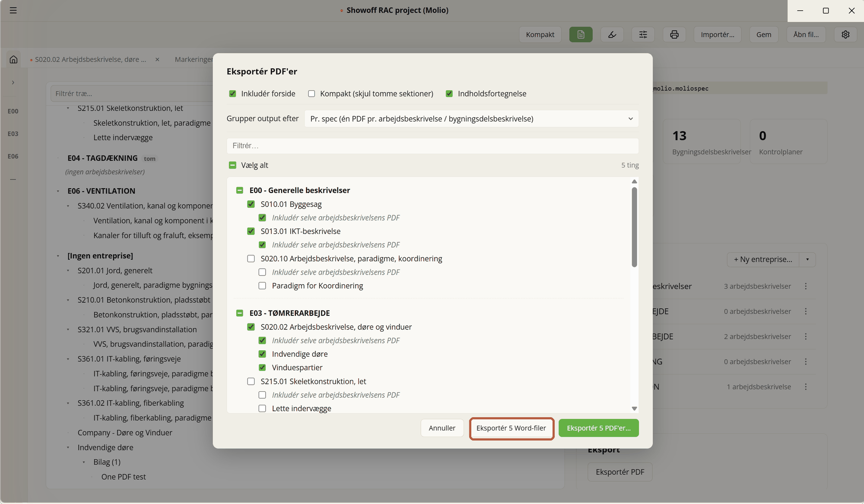
Task: Toggle Indholdsfortegnelse checkbox
Action: point(449,94)
